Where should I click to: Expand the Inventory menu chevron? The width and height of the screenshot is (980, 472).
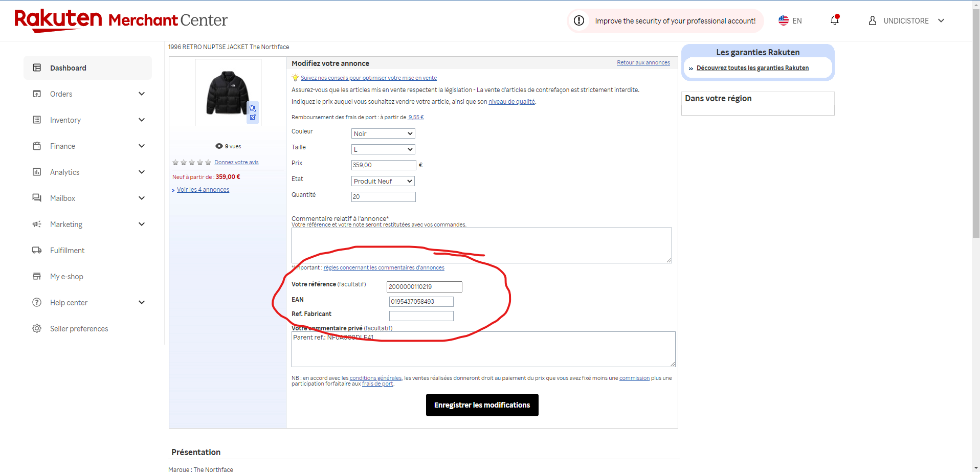pos(142,120)
